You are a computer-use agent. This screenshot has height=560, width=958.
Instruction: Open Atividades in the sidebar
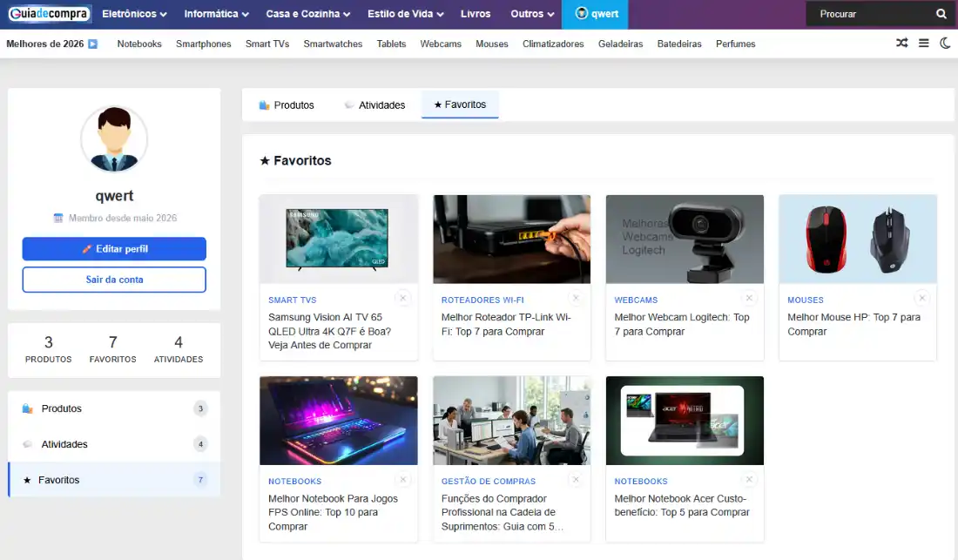(x=114, y=444)
